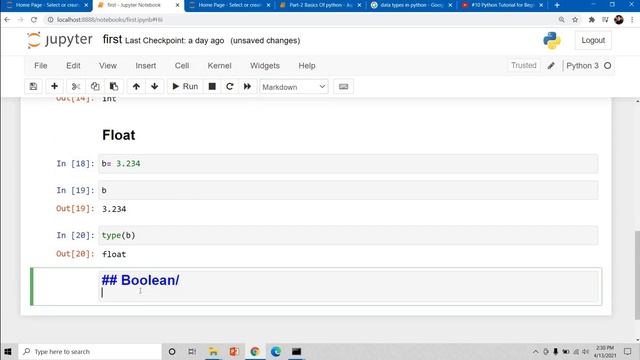This screenshot has height=360, width=640.
Task: Click the Python 3 kernel idle circle
Action: pos(607,66)
